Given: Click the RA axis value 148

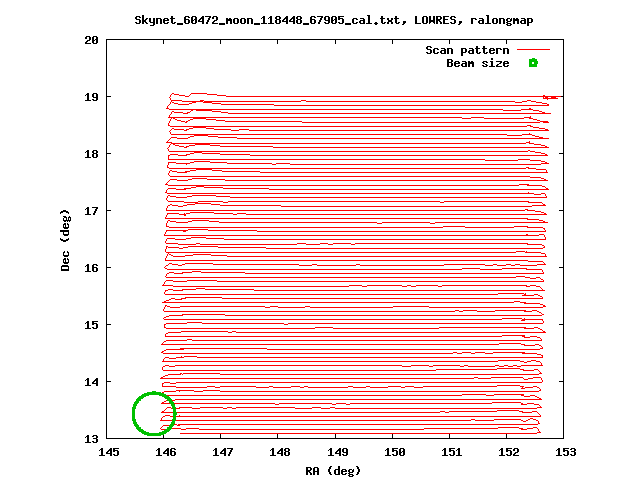Looking at the screenshot, I should pyautogui.click(x=280, y=452).
